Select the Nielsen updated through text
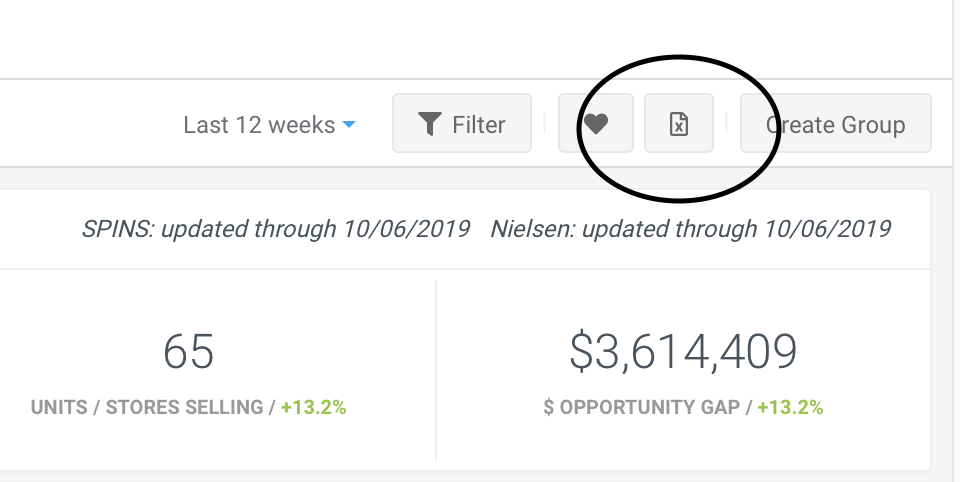Image resolution: width=960 pixels, height=482 pixels. coord(691,229)
